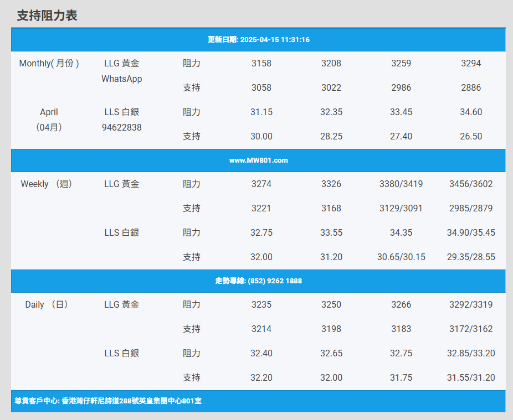Click the value 3380/3419
The image size is (513, 420).
[x=401, y=184]
